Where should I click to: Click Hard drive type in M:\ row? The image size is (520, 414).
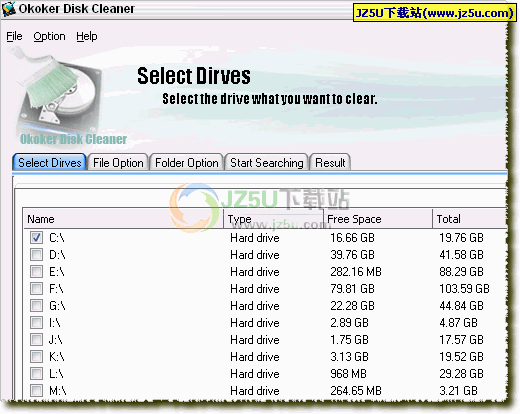(255, 391)
